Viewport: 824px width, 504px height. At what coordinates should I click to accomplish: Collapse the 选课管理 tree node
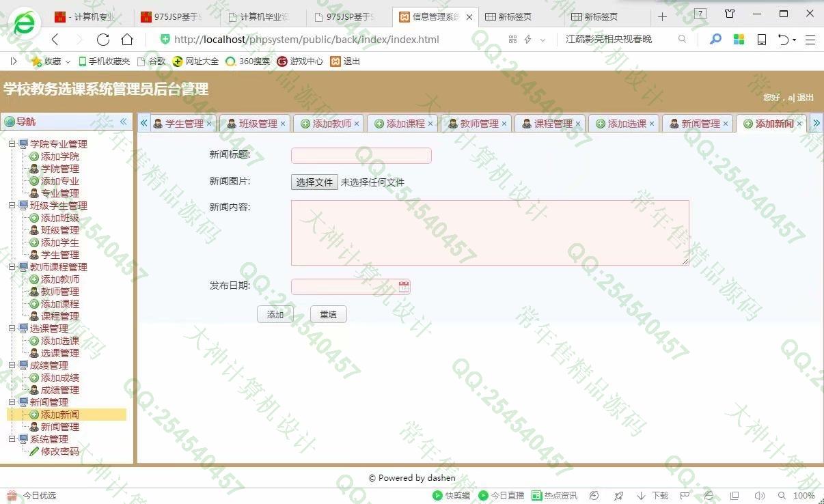pyautogui.click(x=12, y=328)
